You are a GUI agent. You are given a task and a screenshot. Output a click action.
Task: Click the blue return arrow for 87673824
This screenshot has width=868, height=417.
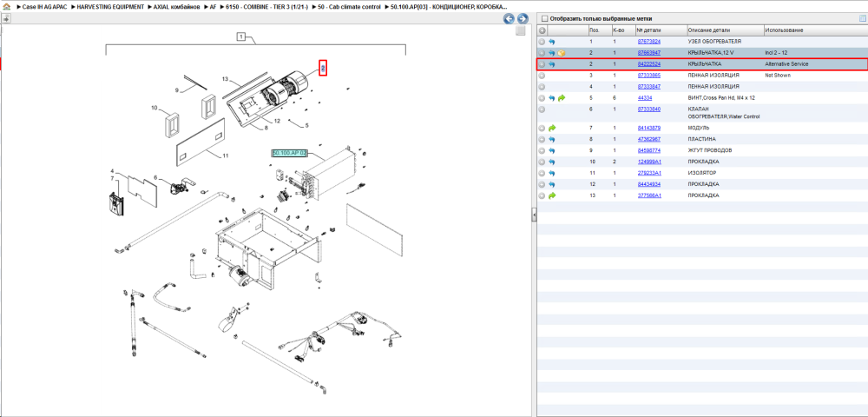552,42
